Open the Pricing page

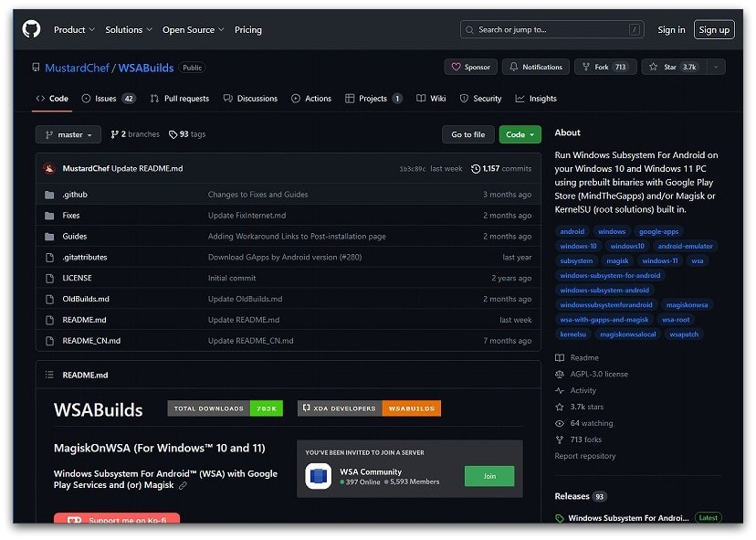coord(247,30)
